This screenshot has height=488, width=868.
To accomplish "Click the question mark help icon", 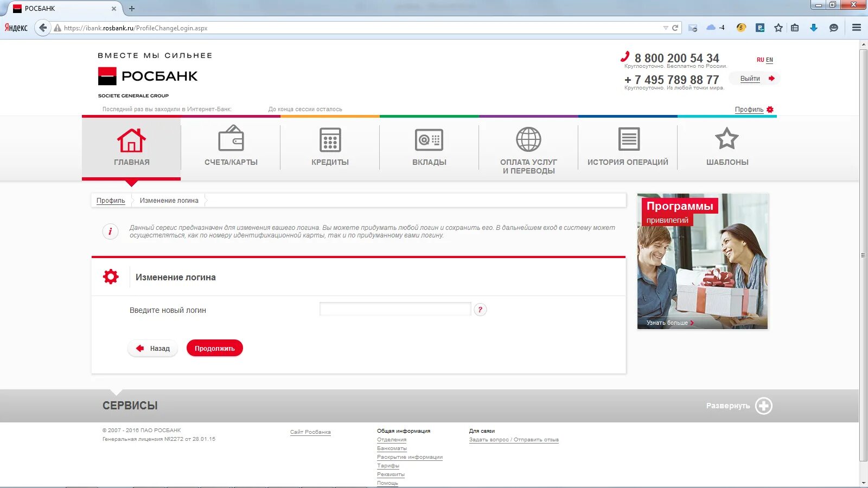I will point(480,310).
